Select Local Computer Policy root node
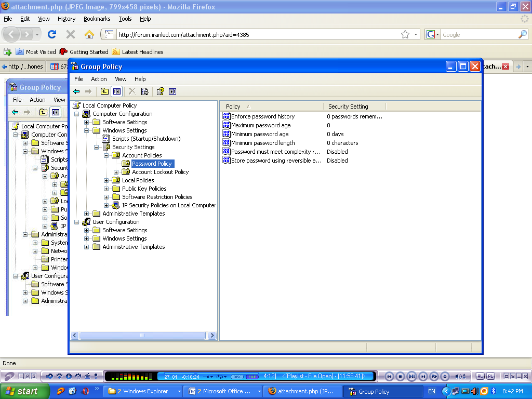This screenshot has height=399, width=532. click(110, 105)
